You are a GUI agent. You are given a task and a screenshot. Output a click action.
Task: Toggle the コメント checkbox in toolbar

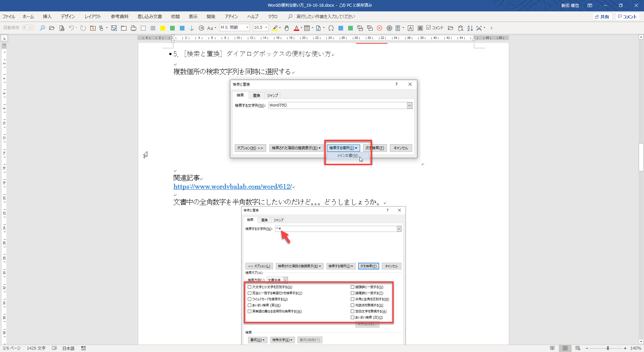pos(428,28)
